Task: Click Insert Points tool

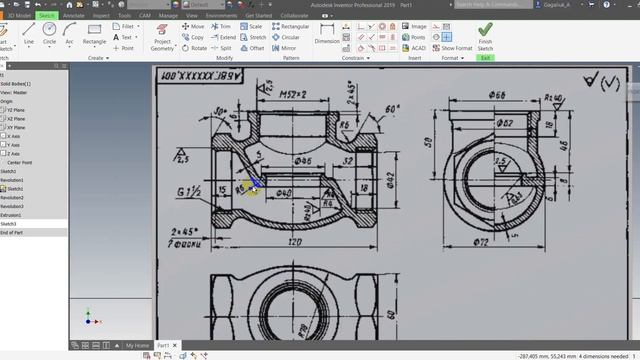Action: coord(413,37)
